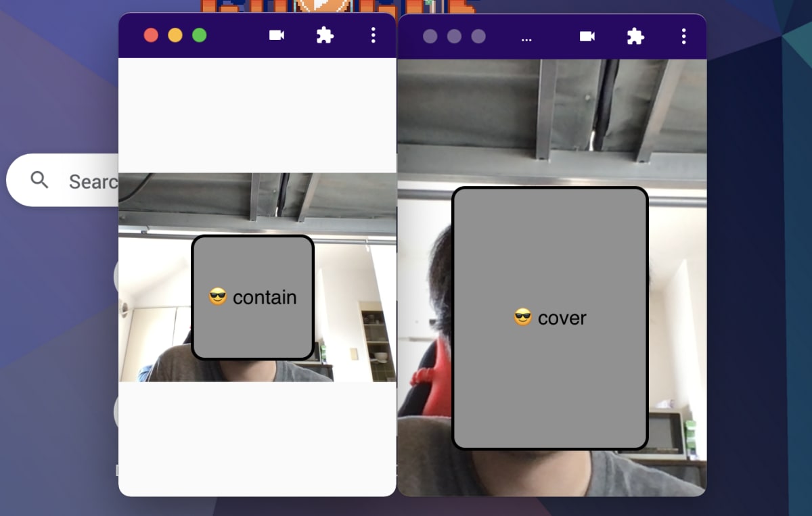Screen dimensions: 812x516
Task: Click the gray cover overlay box
Action: tap(550, 318)
